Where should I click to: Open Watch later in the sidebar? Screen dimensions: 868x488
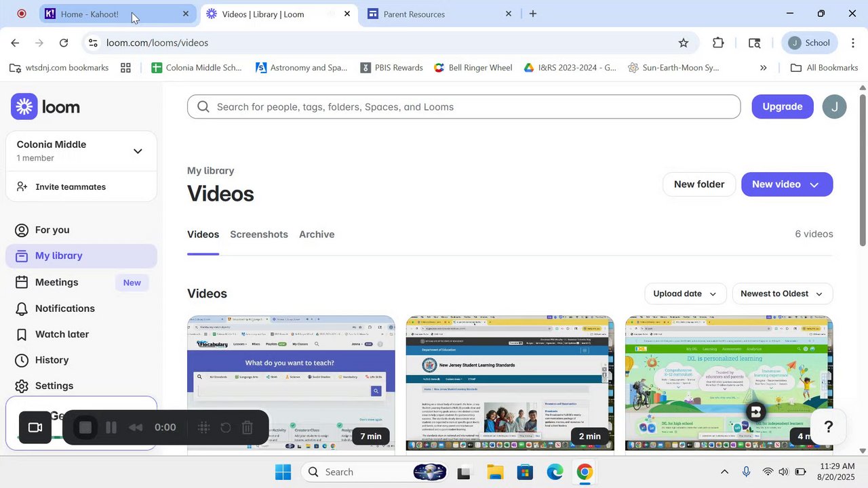click(x=81, y=334)
